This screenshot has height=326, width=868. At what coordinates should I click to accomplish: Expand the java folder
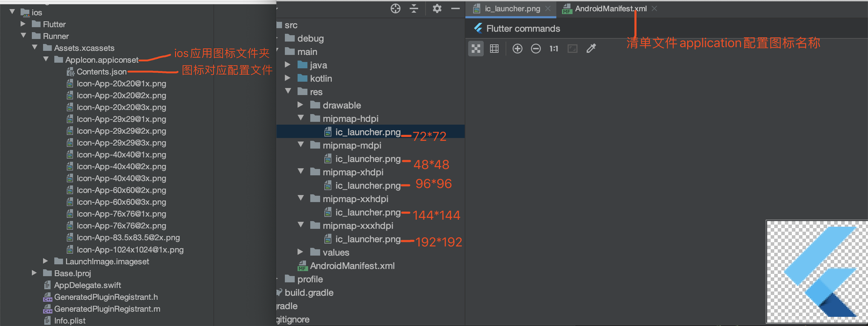[x=287, y=65]
